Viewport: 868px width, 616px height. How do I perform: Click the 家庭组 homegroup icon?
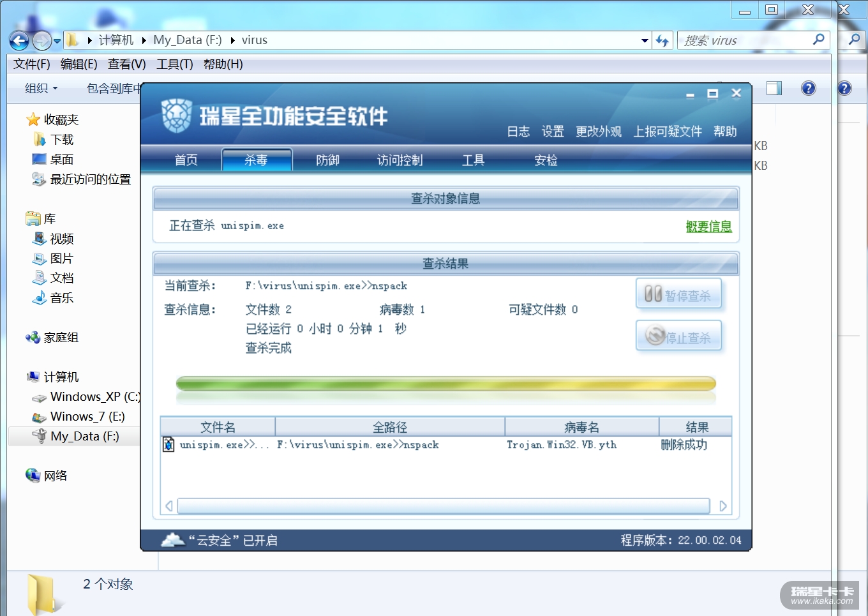coord(33,337)
